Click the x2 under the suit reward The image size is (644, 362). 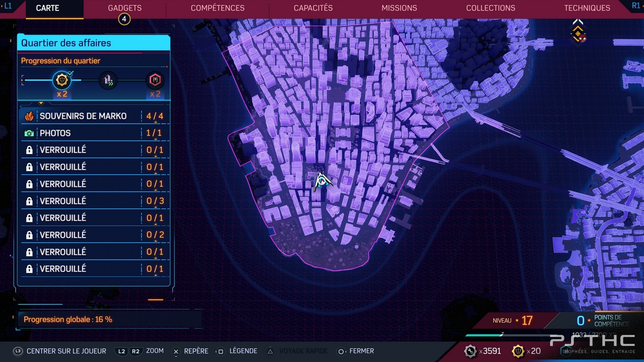(x=155, y=94)
